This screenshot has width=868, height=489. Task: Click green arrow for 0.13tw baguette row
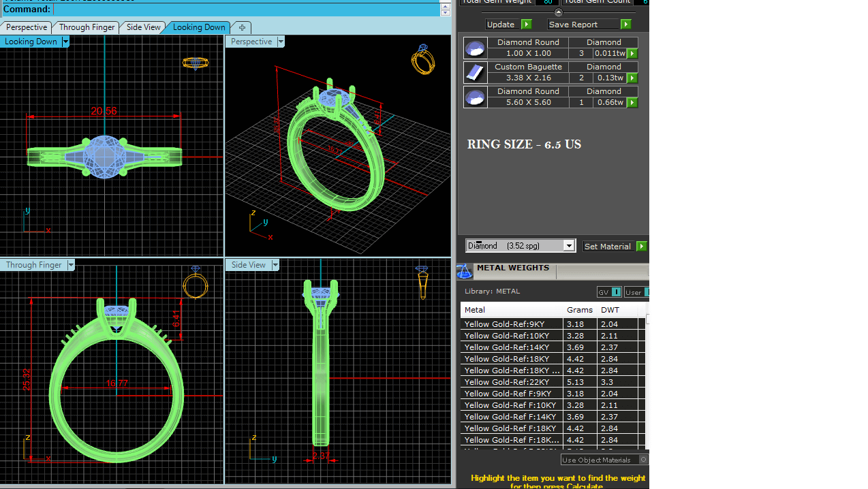pyautogui.click(x=632, y=78)
